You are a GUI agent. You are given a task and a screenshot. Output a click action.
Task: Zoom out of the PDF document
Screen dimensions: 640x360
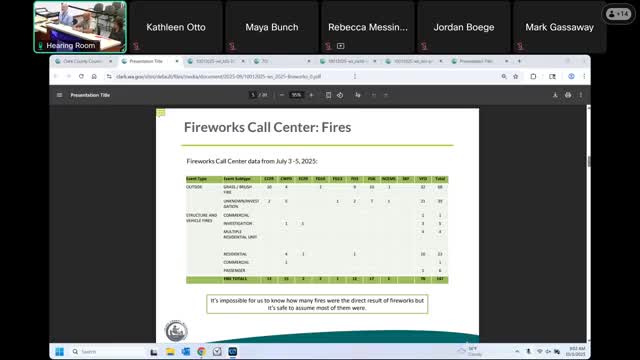(282, 95)
